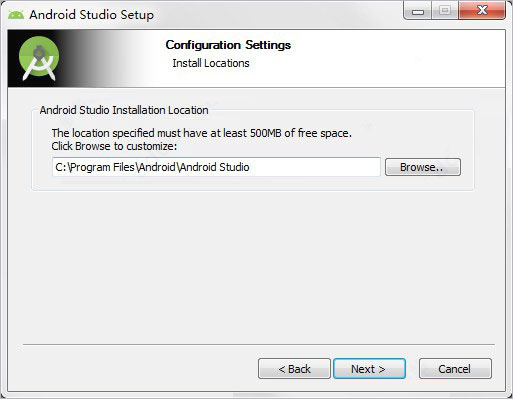Close the setup window with red X
This screenshot has width=513, height=399.
[x=482, y=11]
